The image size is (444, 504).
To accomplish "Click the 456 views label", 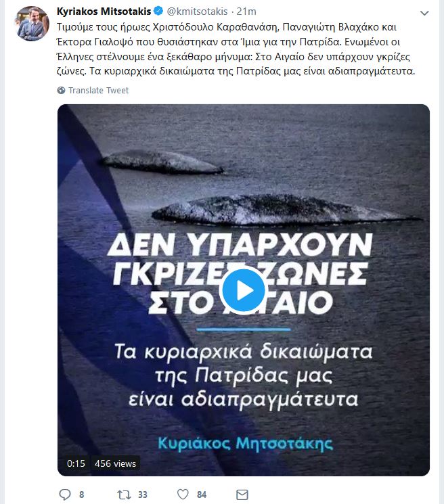I will [x=115, y=463].
